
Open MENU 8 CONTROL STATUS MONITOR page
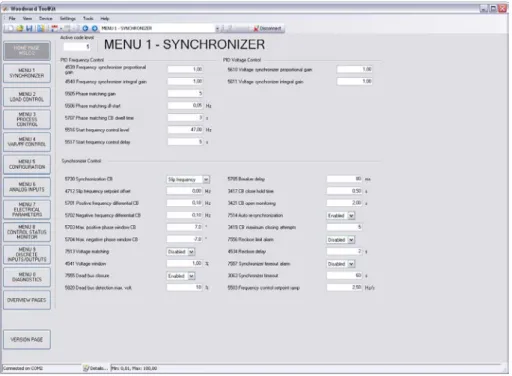click(x=27, y=232)
